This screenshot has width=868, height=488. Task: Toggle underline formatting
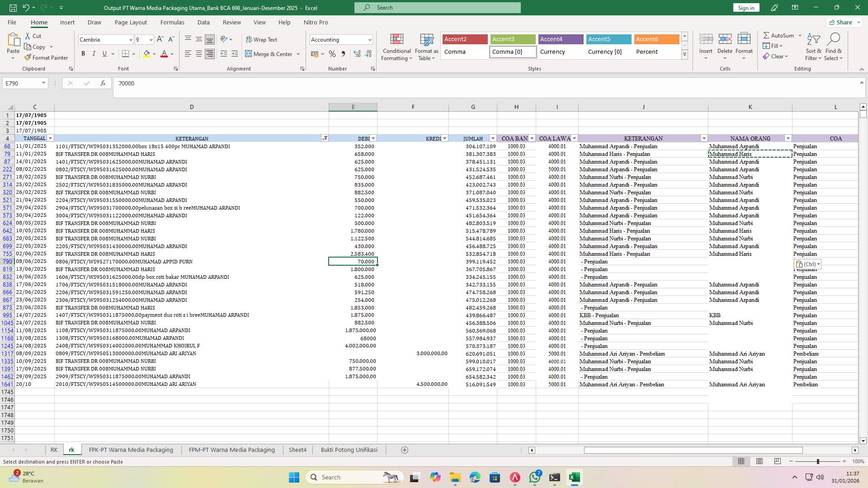[x=104, y=53]
